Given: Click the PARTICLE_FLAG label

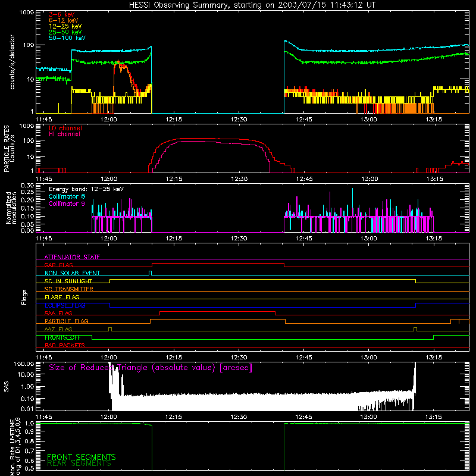Looking at the screenshot, I should [x=67, y=321].
